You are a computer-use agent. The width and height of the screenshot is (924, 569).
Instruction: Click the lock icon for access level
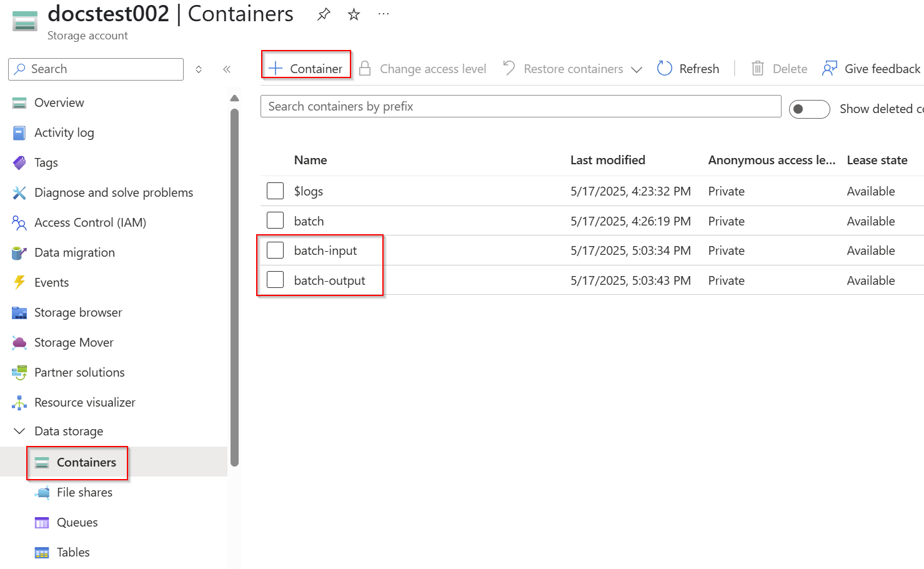(365, 68)
